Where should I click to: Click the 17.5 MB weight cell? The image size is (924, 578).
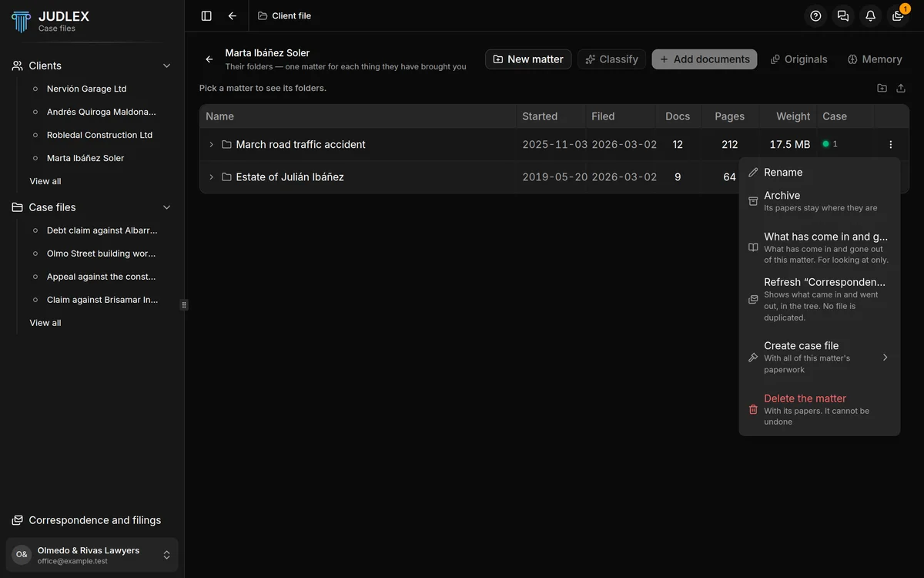click(790, 144)
